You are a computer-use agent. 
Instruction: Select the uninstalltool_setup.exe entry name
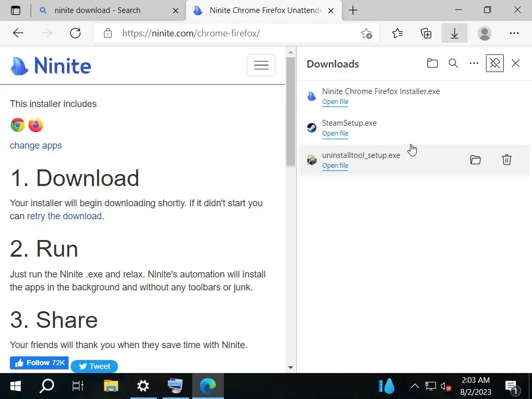[x=361, y=155]
